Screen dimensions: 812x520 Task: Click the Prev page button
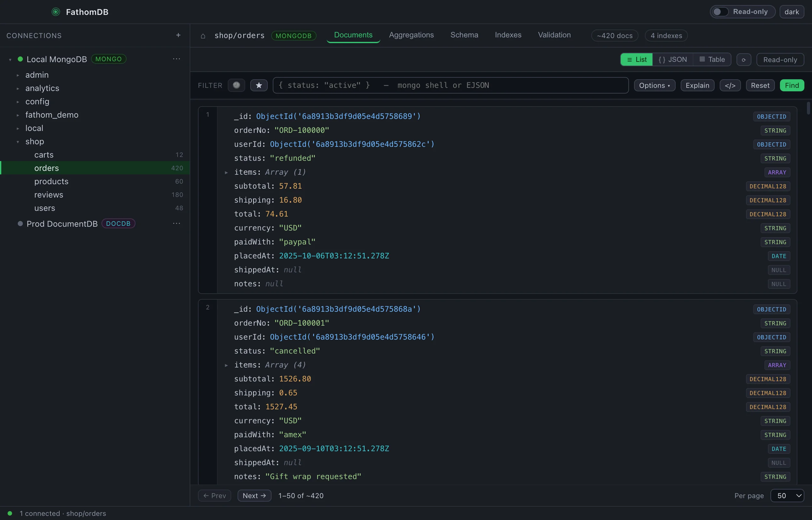214,495
